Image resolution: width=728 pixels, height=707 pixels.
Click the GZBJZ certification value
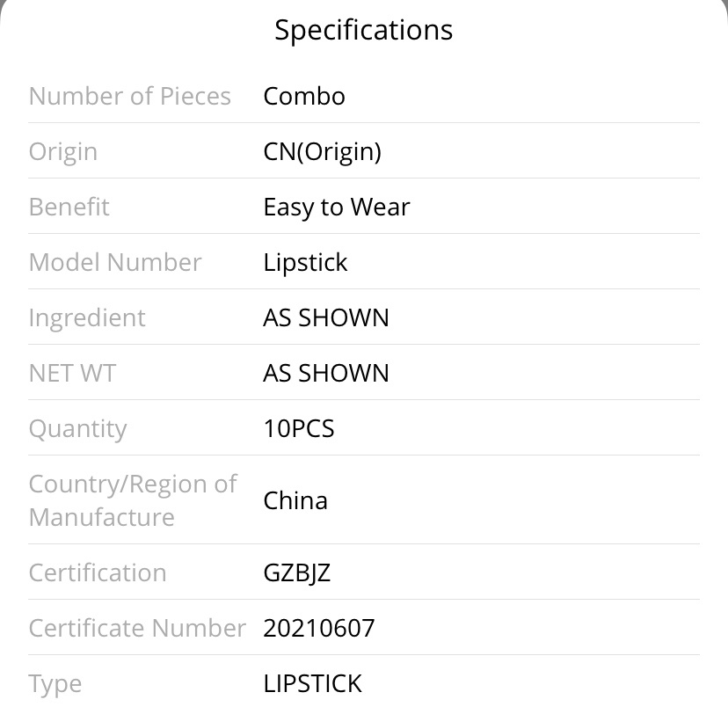click(x=296, y=573)
